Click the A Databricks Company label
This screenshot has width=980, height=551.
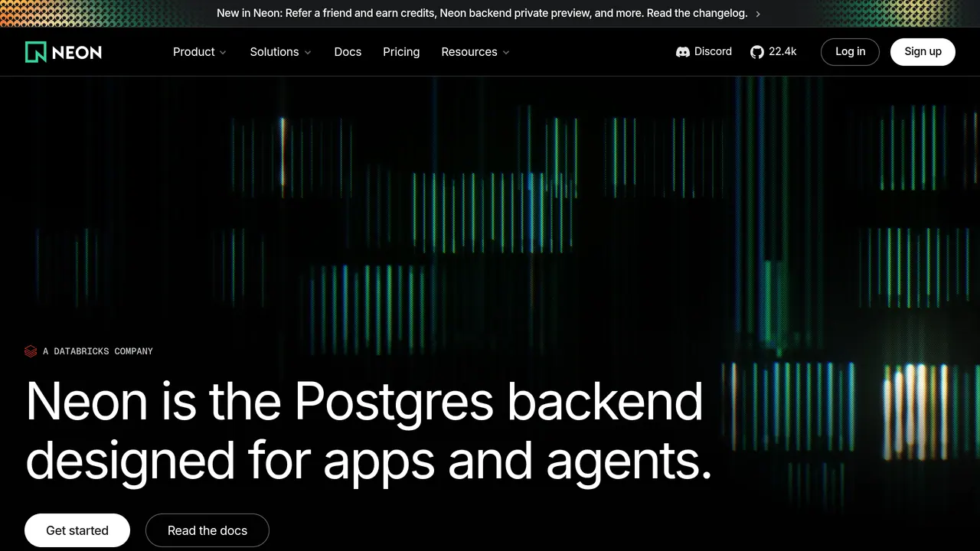98,351
